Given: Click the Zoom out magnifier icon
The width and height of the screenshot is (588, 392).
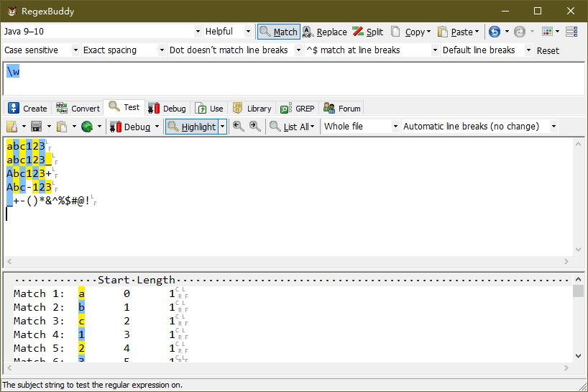Looking at the screenshot, I should [254, 127].
